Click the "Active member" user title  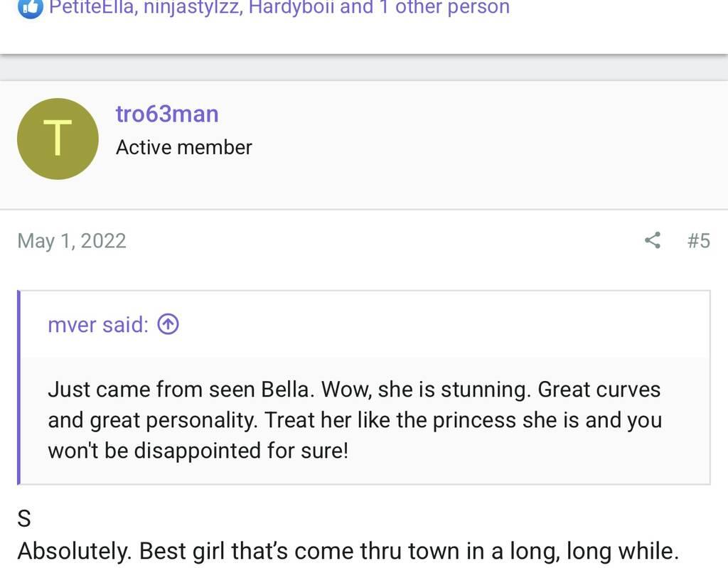[x=183, y=147]
